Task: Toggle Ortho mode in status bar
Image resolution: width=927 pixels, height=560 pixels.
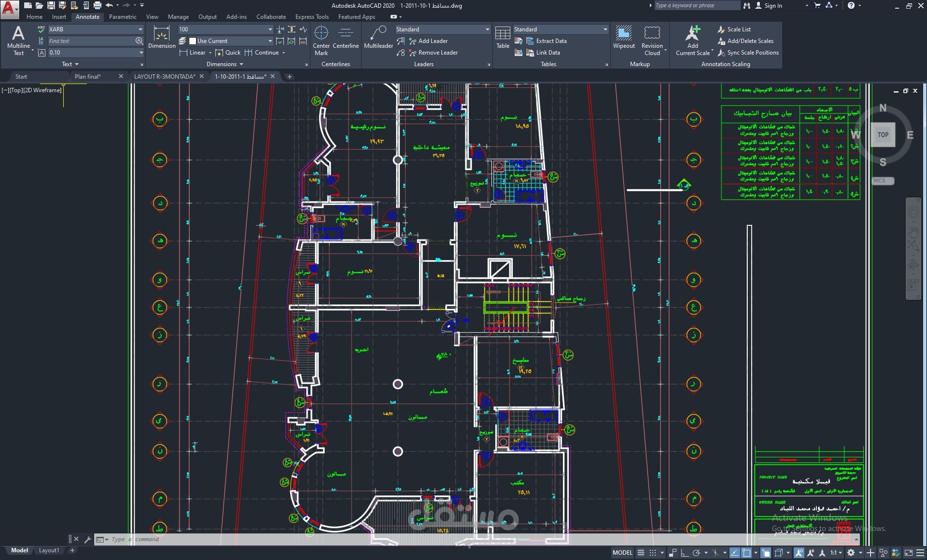Action: coord(684,553)
